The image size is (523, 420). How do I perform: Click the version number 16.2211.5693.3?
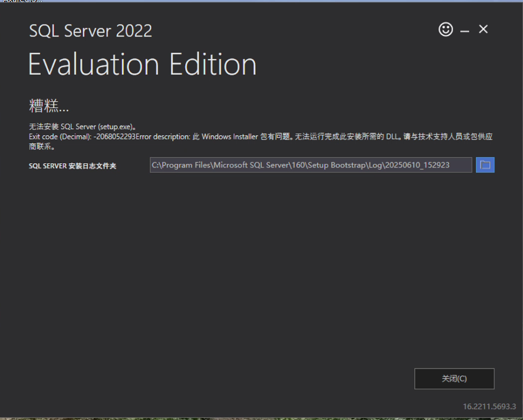click(x=489, y=406)
